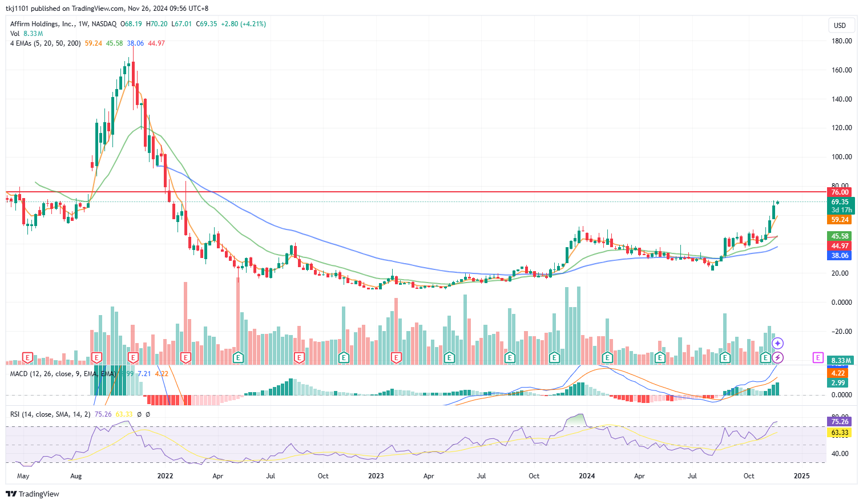Click the green earnings marker below 2024 label
Screen dimensions: 863x504
(607, 358)
